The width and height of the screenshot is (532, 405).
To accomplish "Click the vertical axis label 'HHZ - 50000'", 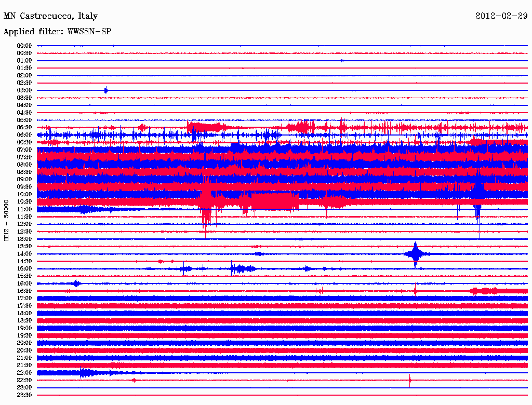I will (x=6, y=220).
